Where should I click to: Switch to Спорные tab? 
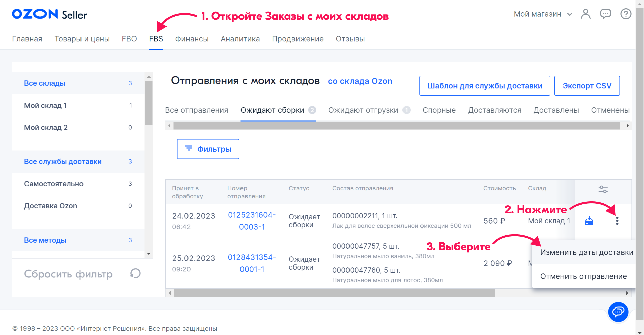tap(439, 110)
